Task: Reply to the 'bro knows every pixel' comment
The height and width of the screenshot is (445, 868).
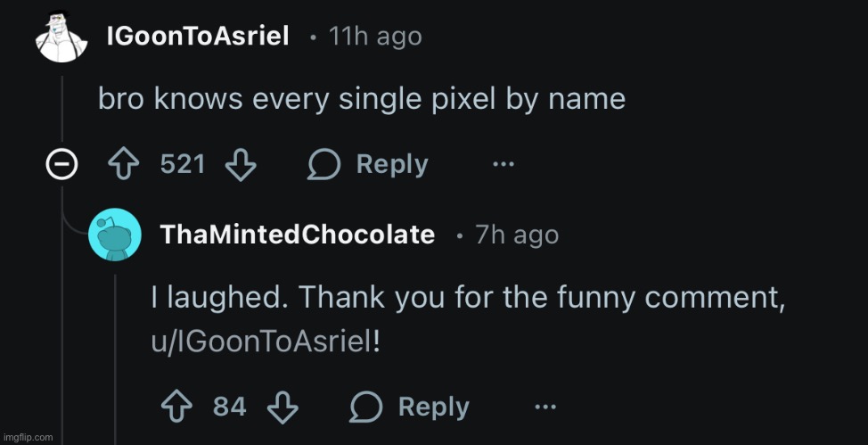Action: [x=367, y=164]
